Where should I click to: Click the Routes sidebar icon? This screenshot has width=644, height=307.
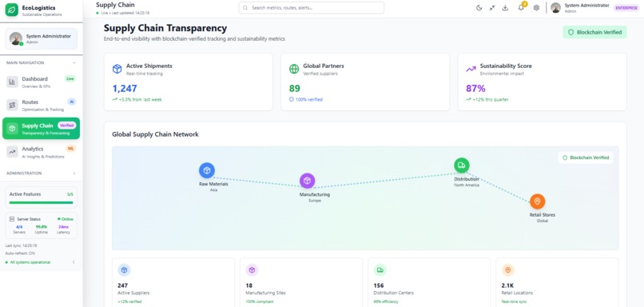click(12, 106)
